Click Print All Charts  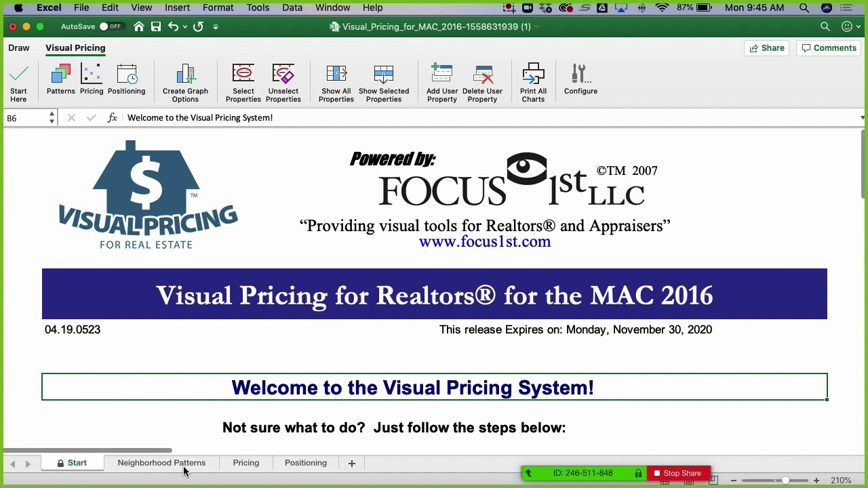pyautogui.click(x=533, y=83)
